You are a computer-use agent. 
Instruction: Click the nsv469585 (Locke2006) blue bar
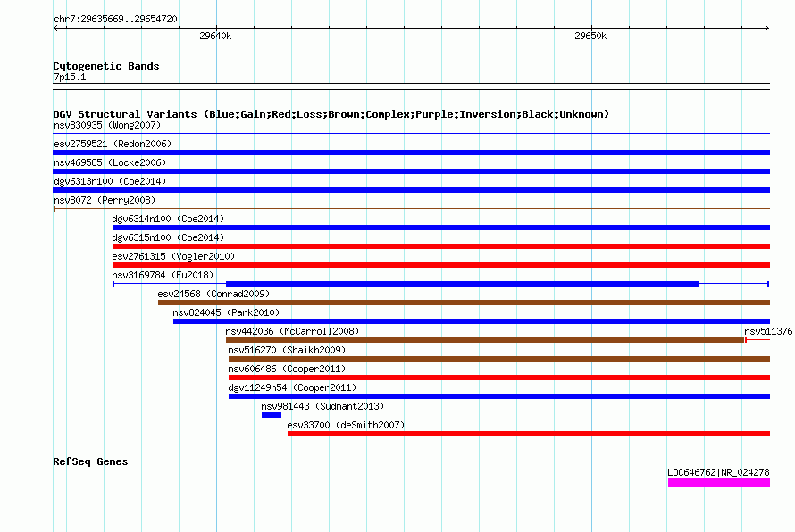[411, 171]
